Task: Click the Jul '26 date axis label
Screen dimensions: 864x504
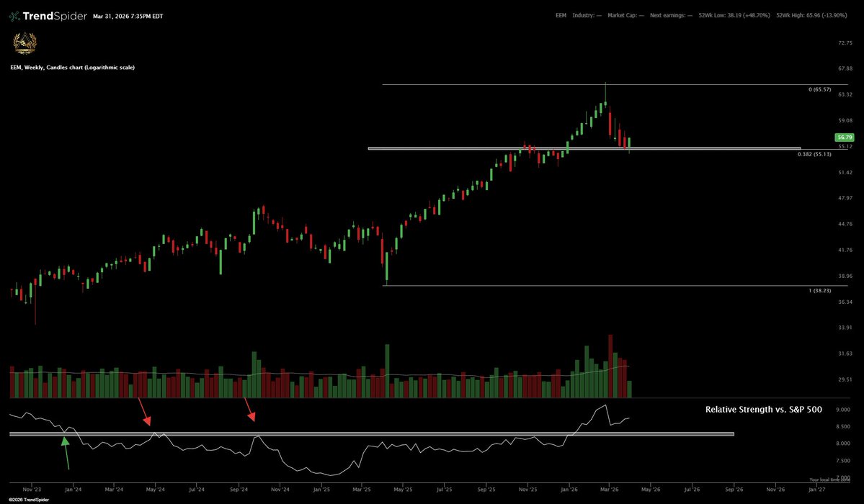Action: (692, 489)
